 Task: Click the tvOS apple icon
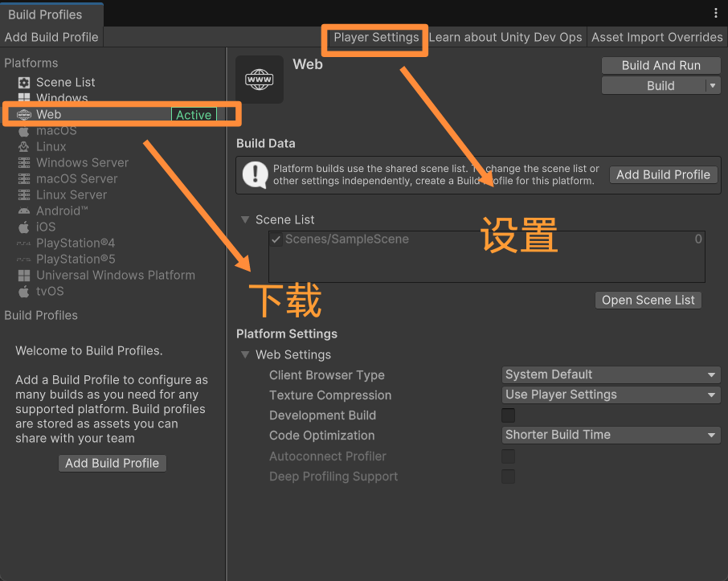point(23,292)
